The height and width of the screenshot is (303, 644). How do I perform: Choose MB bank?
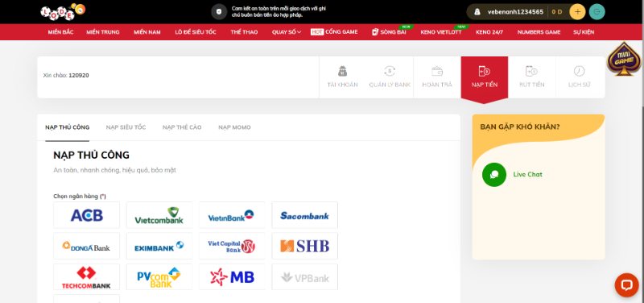[x=232, y=277]
